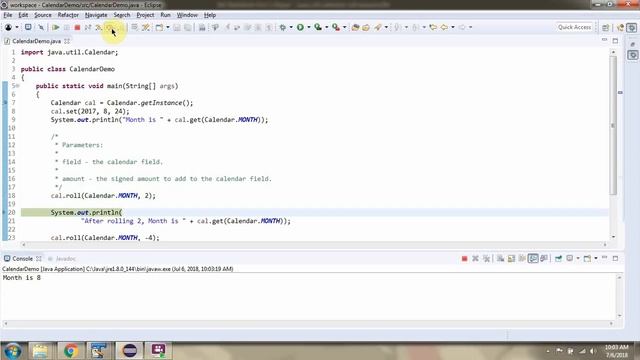Viewport: 640px width, 360px height.
Task: Open File Explorer from the taskbar
Action: click(40, 351)
